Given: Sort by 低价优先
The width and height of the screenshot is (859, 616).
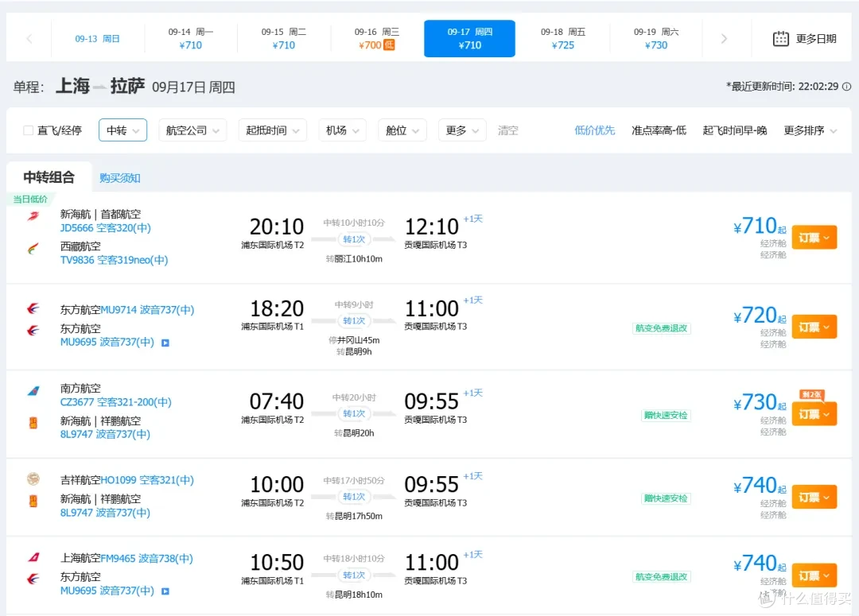Looking at the screenshot, I should click(x=594, y=130).
